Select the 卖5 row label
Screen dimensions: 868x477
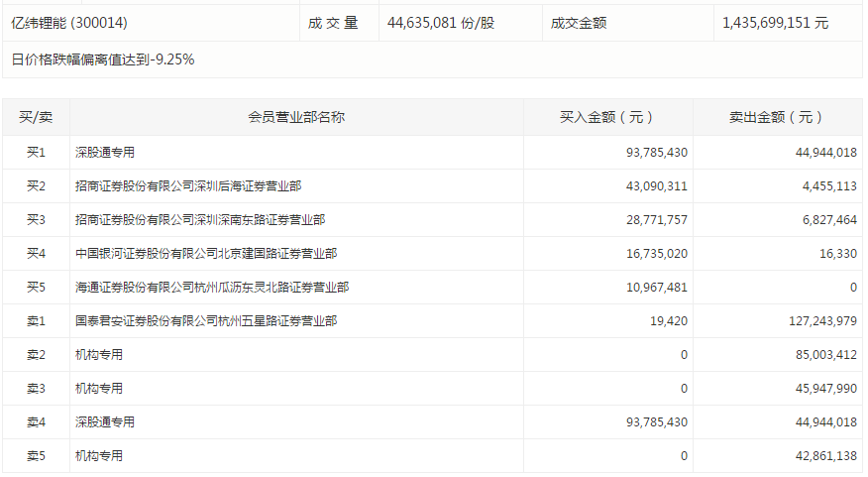click(36, 456)
